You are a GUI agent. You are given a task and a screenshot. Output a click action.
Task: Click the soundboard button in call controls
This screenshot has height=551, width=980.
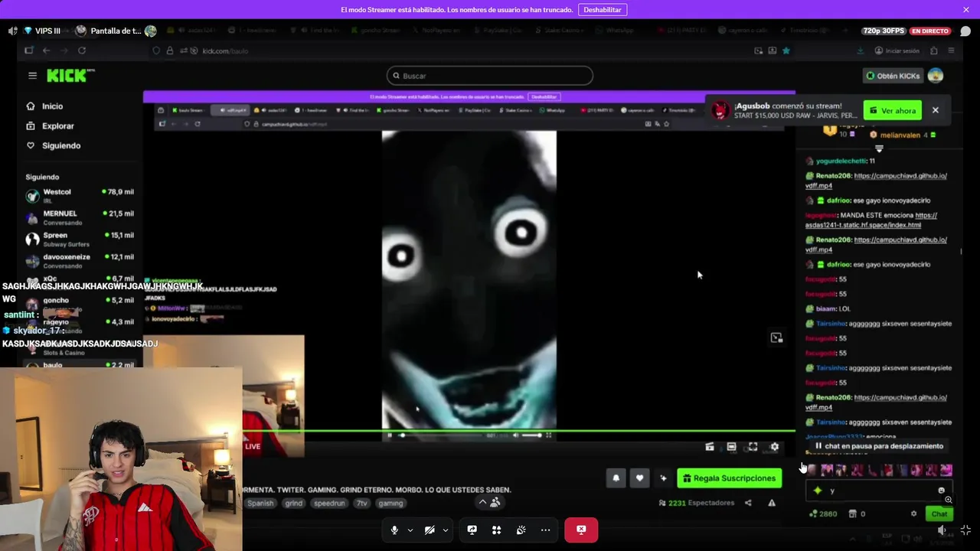(521, 530)
